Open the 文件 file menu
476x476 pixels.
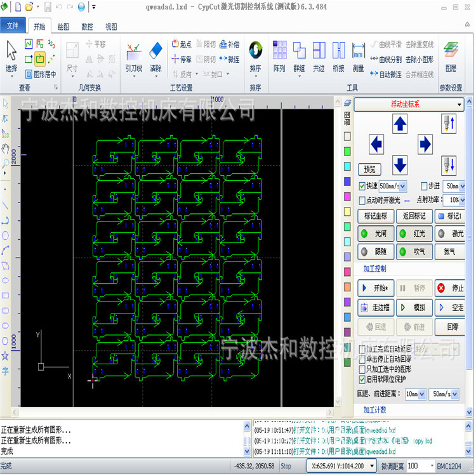pos(13,27)
